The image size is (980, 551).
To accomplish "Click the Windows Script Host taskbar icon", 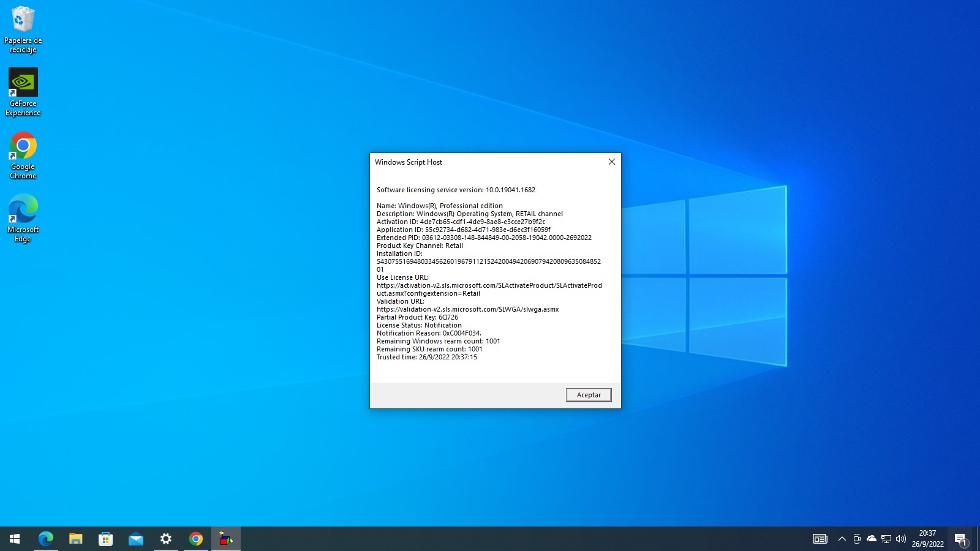I will [x=226, y=539].
